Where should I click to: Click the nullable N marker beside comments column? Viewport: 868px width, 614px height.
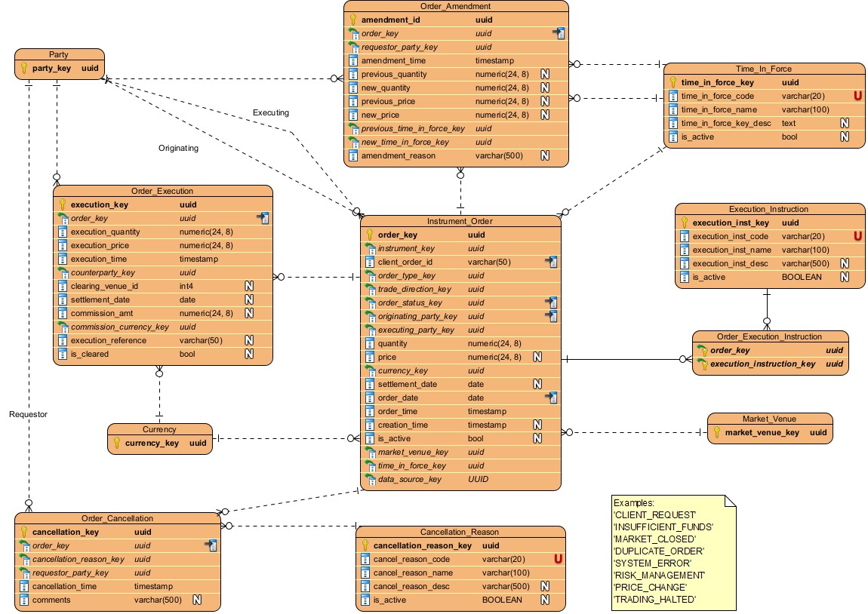197,600
